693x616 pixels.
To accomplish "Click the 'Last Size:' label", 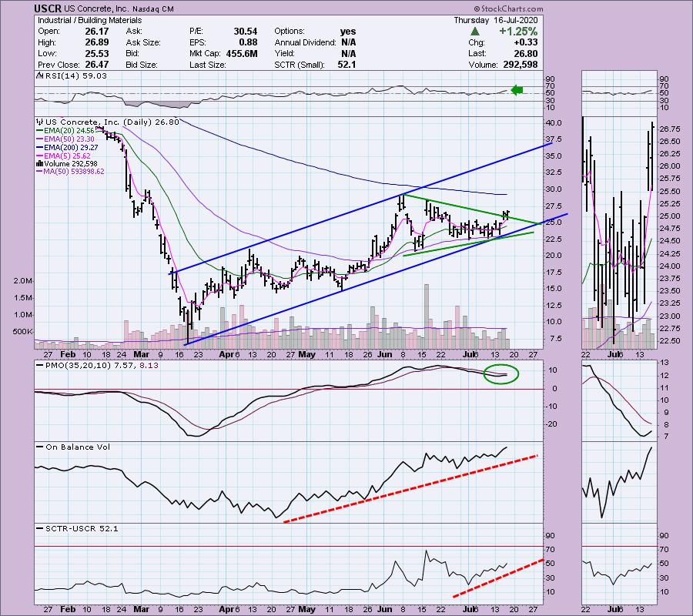I will (x=207, y=65).
